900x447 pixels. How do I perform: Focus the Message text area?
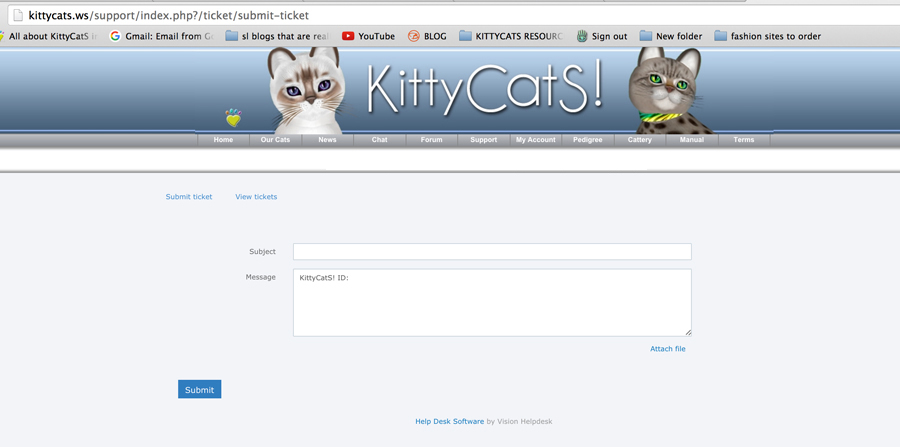(x=492, y=302)
